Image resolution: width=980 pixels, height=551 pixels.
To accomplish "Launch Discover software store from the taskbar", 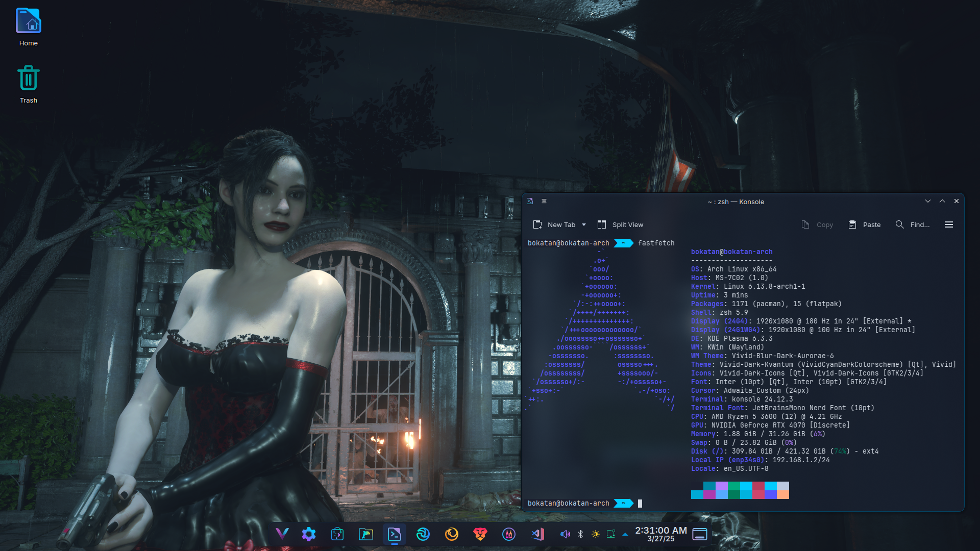I will [x=337, y=534].
